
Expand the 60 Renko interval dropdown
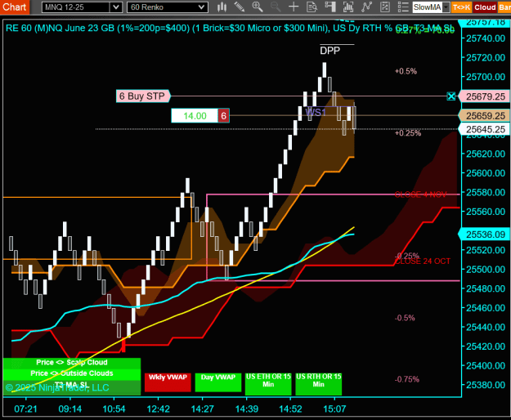click(x=168, y=7)
